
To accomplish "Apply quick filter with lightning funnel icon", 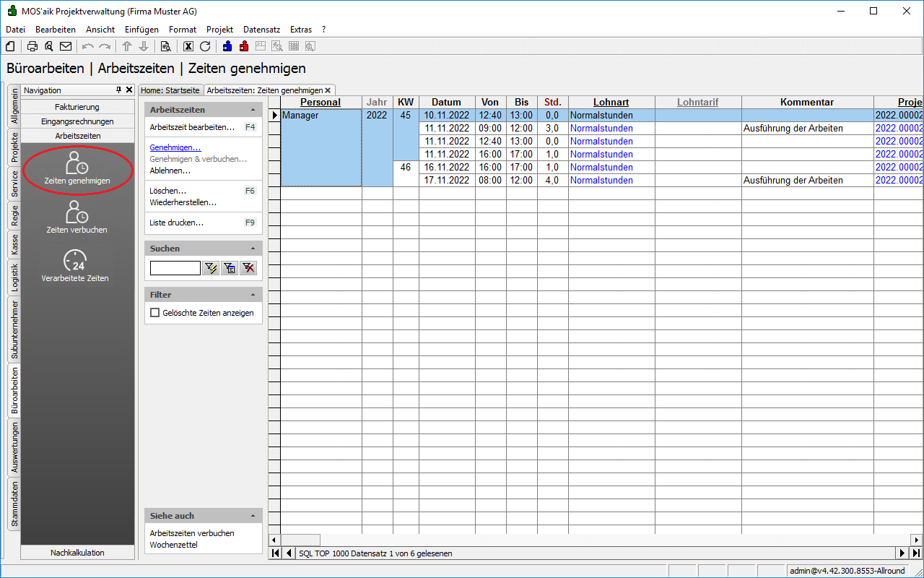I will pyautogui.click(x=211, y=268).
